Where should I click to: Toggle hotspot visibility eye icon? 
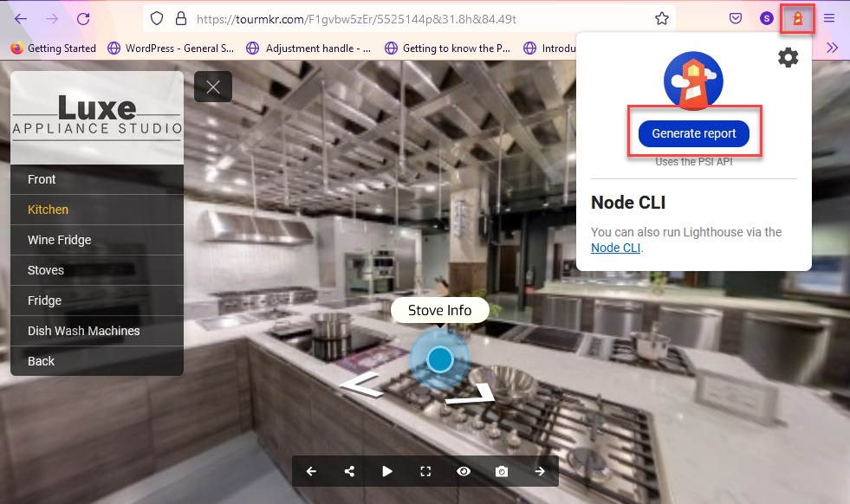click(x=464, y=471)
